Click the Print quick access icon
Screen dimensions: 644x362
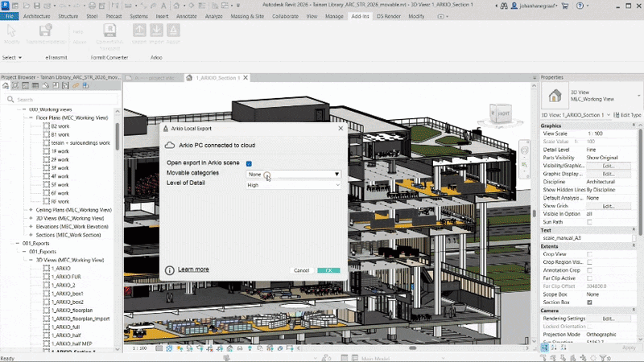92,6
